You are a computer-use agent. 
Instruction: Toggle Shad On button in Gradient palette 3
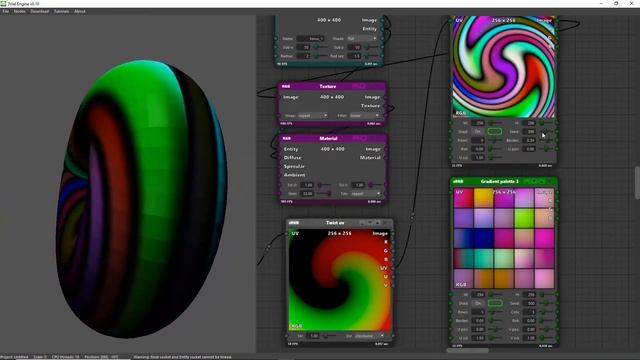(x=477, y=303)
